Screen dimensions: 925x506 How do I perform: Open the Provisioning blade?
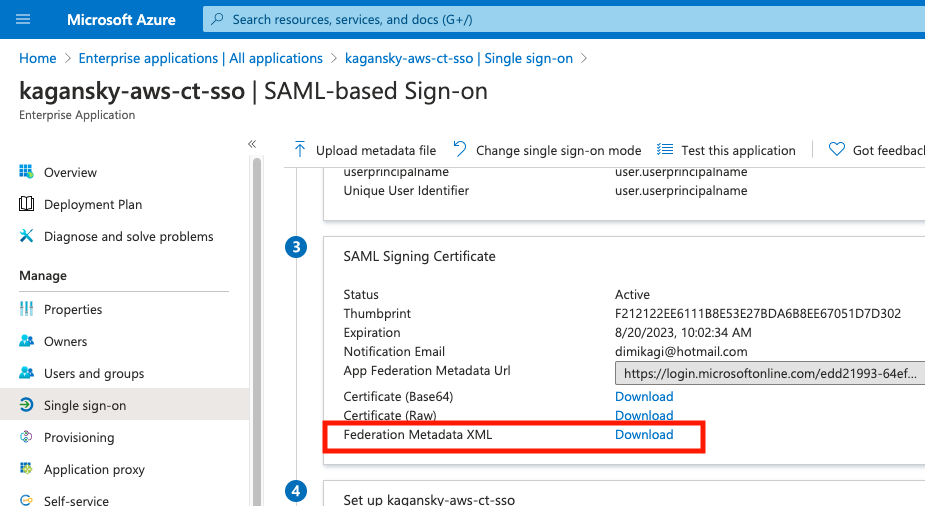79,438
